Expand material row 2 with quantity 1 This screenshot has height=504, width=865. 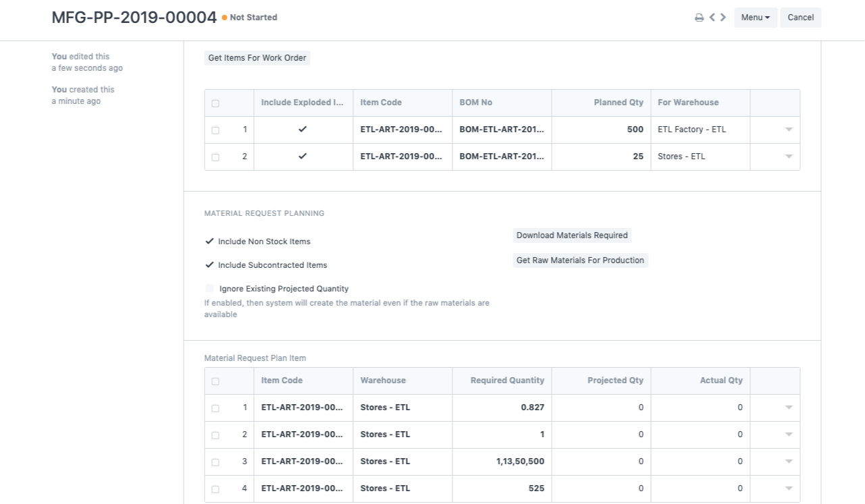[789, 435]
